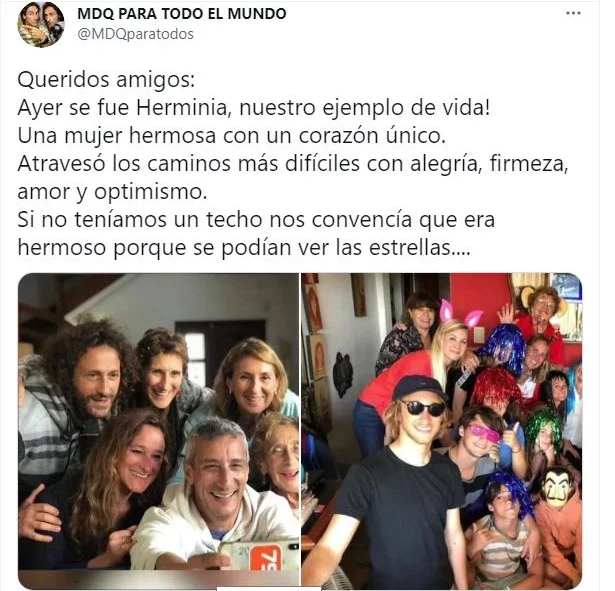Click the 'Atravesó los caminos' text line

pos(293,164)
